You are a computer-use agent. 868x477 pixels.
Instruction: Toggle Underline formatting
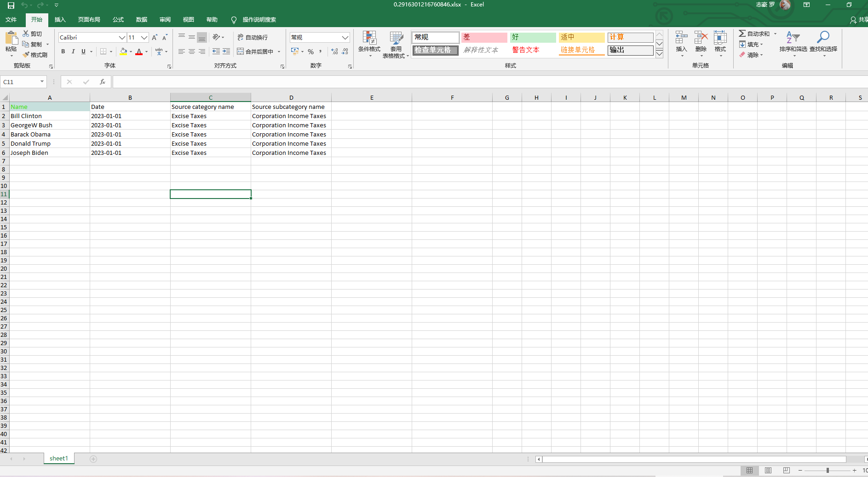(83, 51)
